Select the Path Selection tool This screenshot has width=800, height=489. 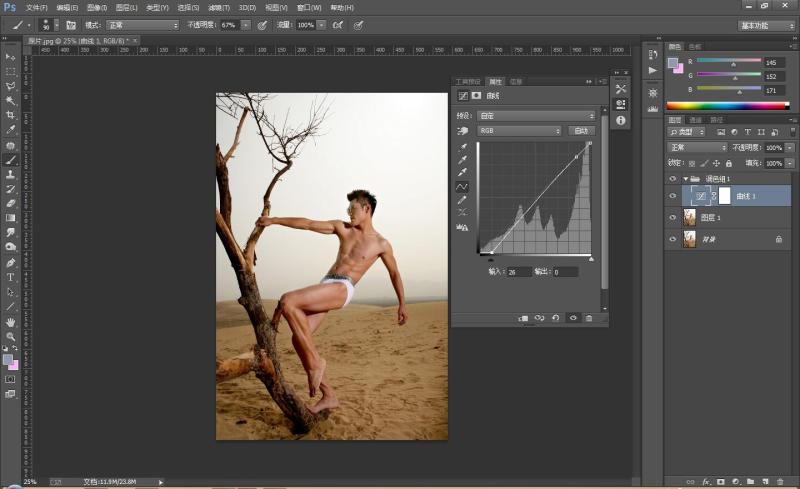coord(10,292)
